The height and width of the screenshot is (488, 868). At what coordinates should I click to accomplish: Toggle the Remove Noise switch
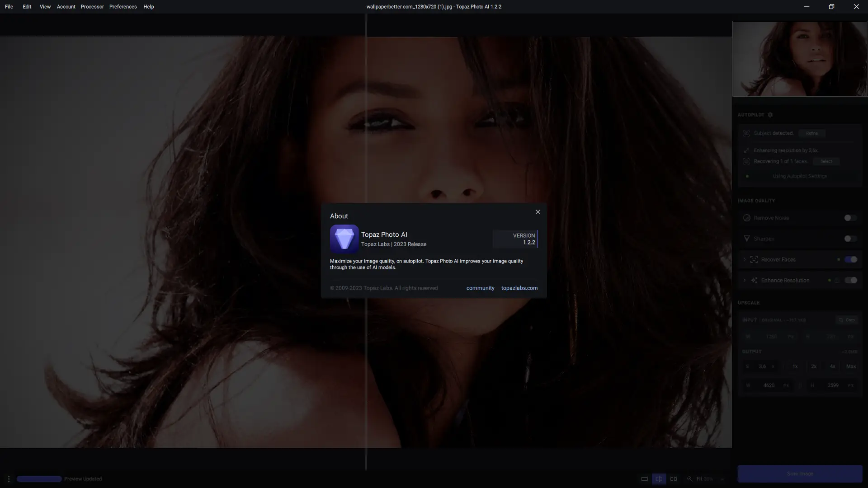(x=850, y=218)
